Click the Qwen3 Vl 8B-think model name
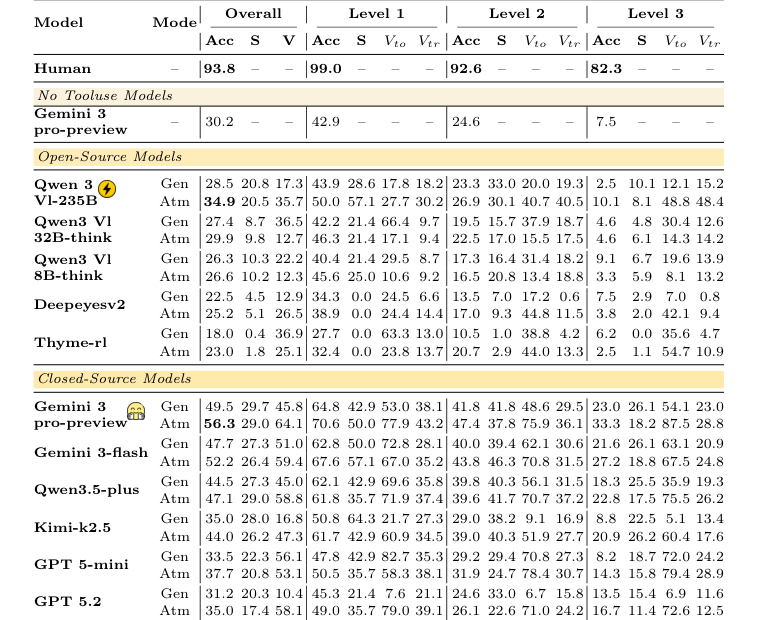This screenshot has height=620, width=760. pos(73,268)
